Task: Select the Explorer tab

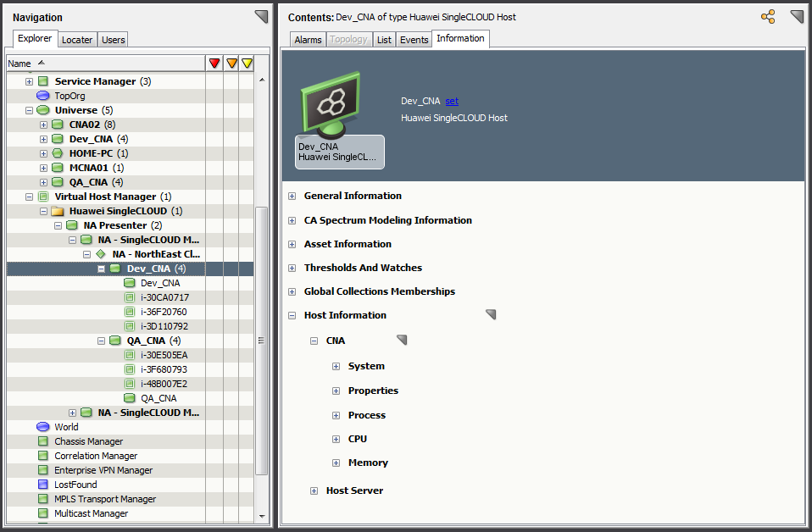Action: 35,38
